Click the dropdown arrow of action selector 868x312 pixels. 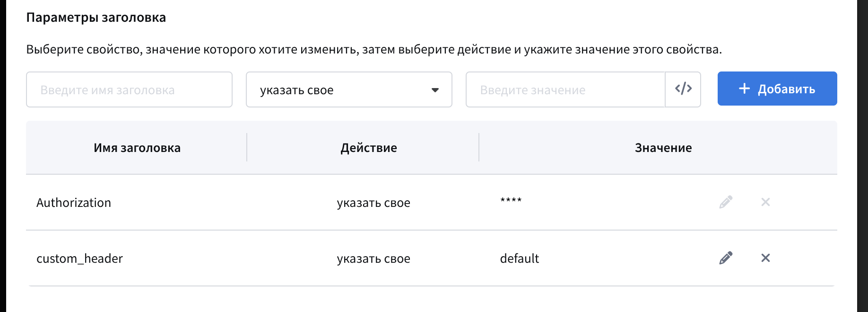[435, 90]
